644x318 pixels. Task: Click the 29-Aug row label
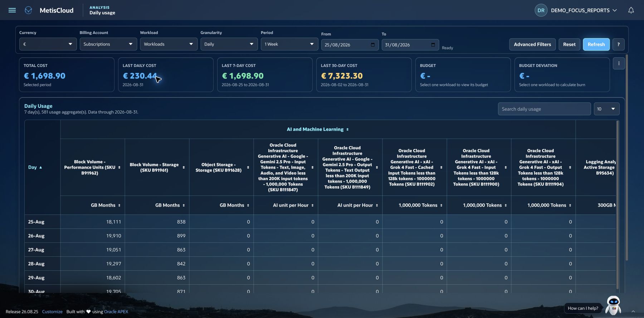[x=36, y=278]
